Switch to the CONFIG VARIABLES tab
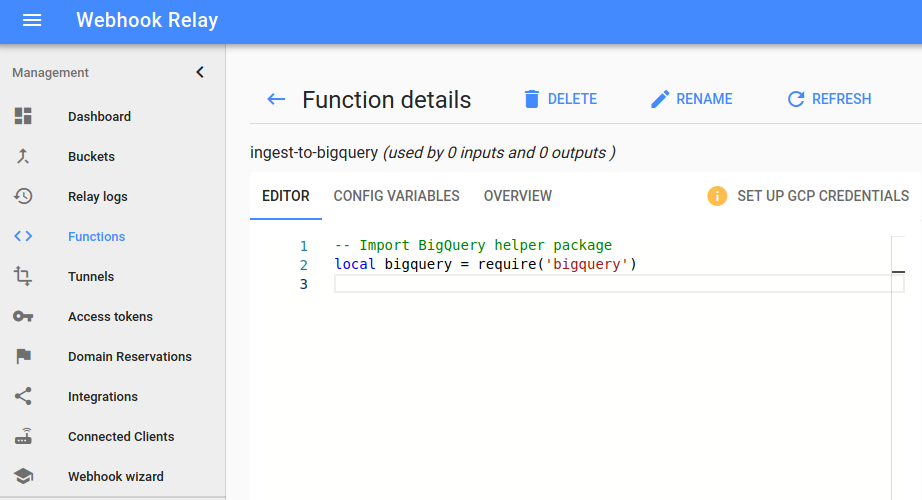 pyautogui.click(x=396, y=196)
